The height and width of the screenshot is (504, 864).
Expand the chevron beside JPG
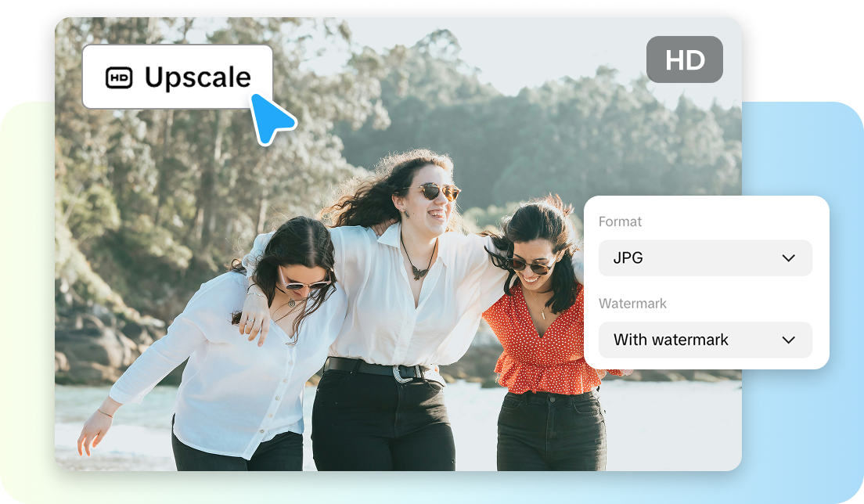point(789,257)
